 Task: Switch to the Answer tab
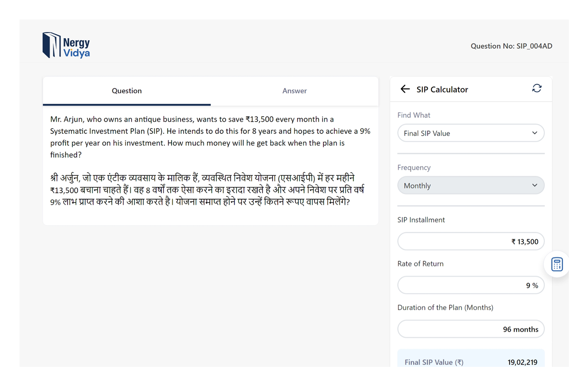pos(294,91)
